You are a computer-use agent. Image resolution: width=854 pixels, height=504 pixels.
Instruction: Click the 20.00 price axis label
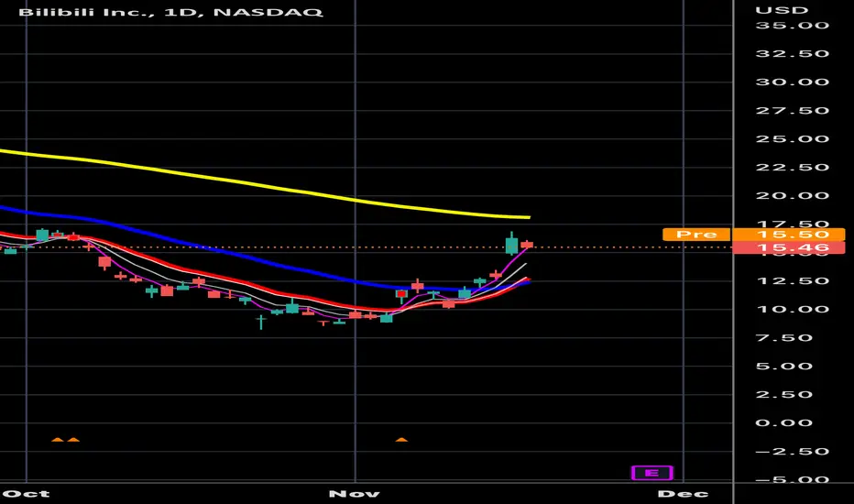click(793, 195)
